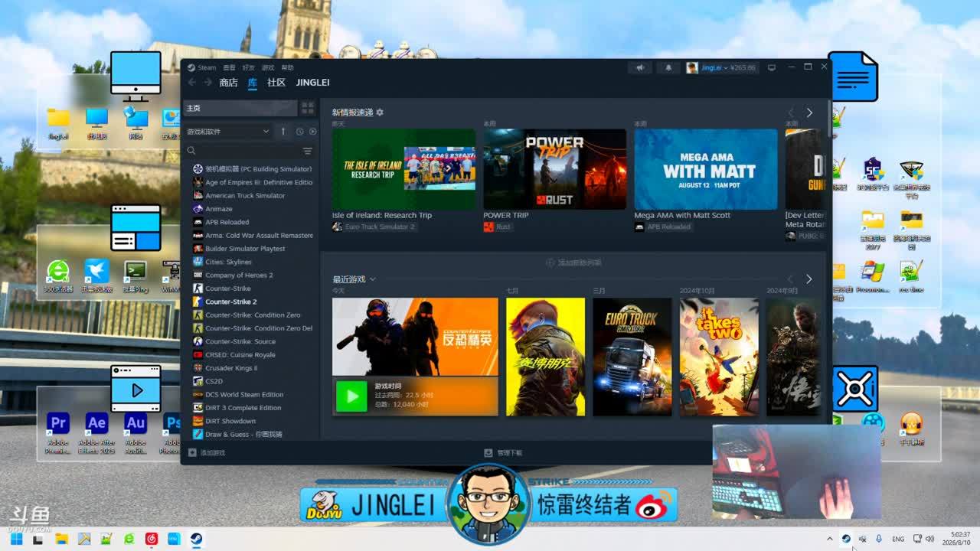The image size is (980, 551).
Task: Switch to the 商店 tab
Action: point(228,83)
